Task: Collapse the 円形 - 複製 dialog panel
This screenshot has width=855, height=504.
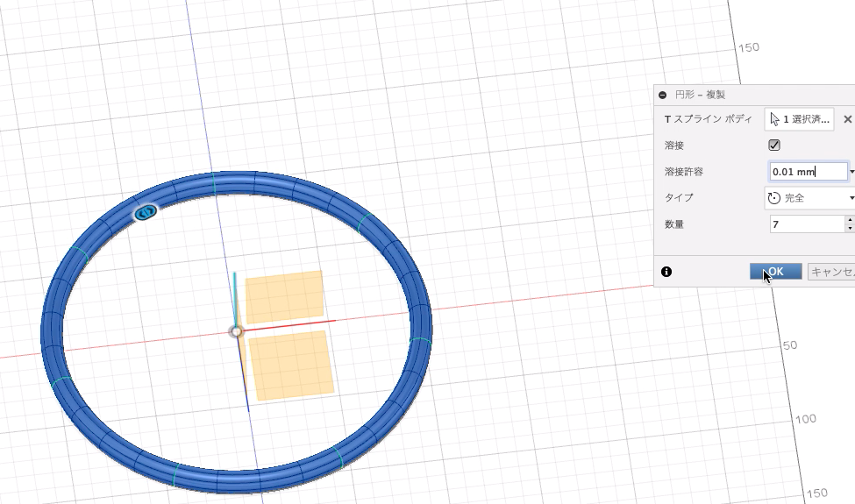Action: coord(663,95)
